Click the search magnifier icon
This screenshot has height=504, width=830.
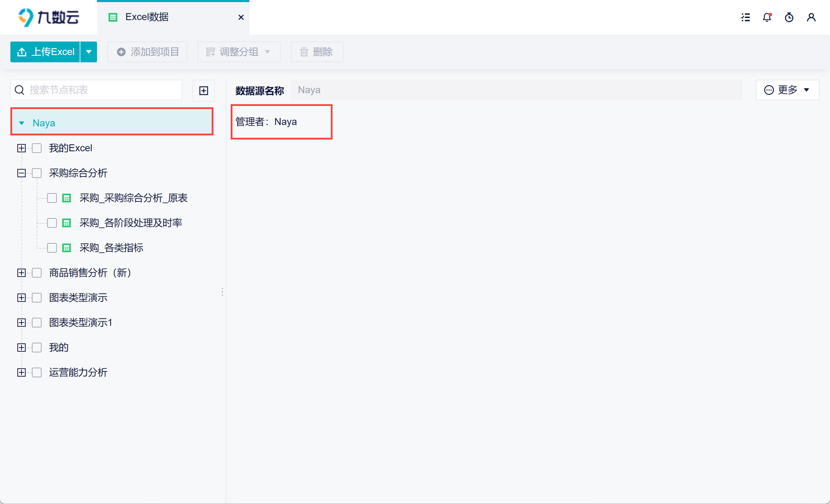click(x=20, y=90)
